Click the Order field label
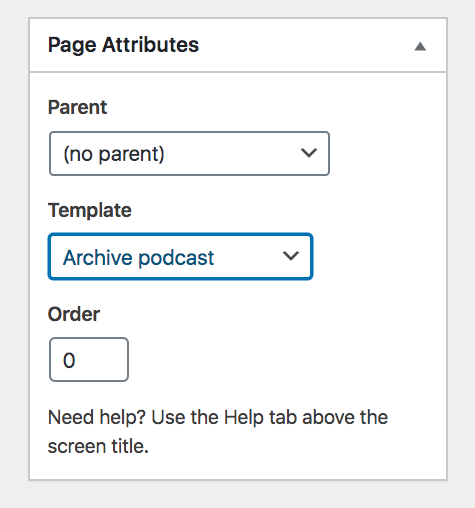This screenshot has width=475, height=508. pos(74,314)
